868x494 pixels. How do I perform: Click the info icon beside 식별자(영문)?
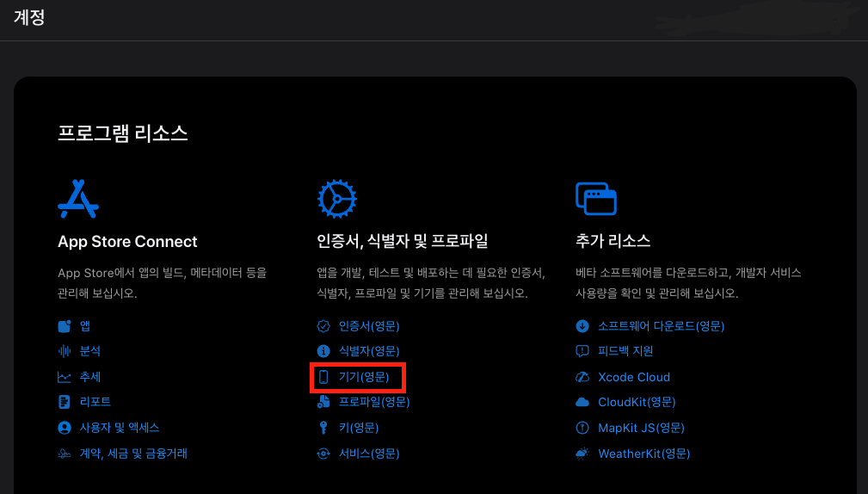[x=323, y=351]
